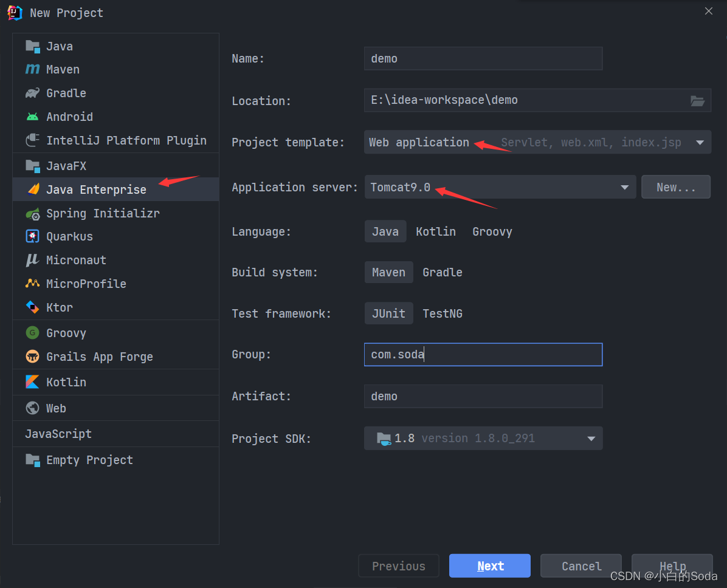The image size is (727, 588).
Task: Click the Empty Project folder icon
Action: [x=32, y=460]
